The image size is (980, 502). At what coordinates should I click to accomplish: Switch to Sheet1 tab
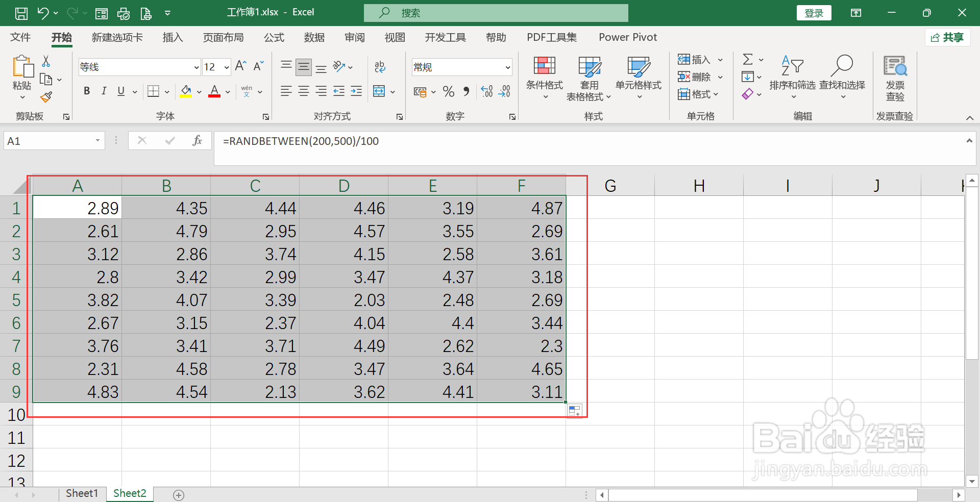[x=82, y=493]
